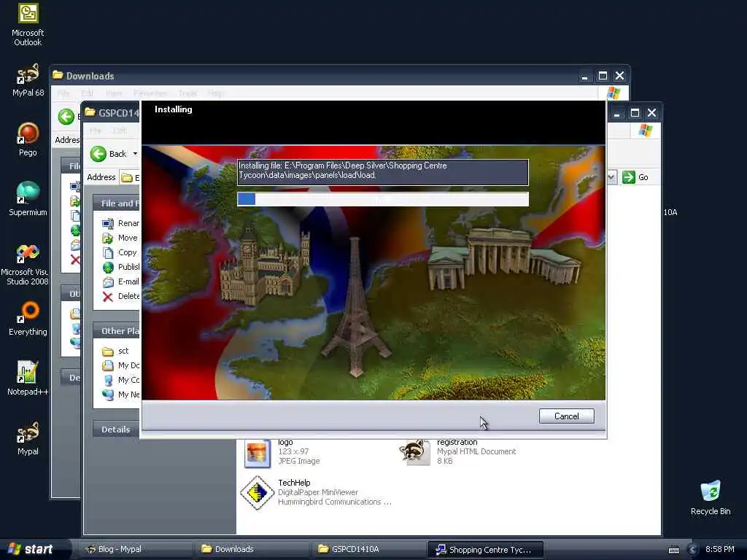Click Back button in GSPCD window
This screenshot has height=560, width=747.
(109, 153)
